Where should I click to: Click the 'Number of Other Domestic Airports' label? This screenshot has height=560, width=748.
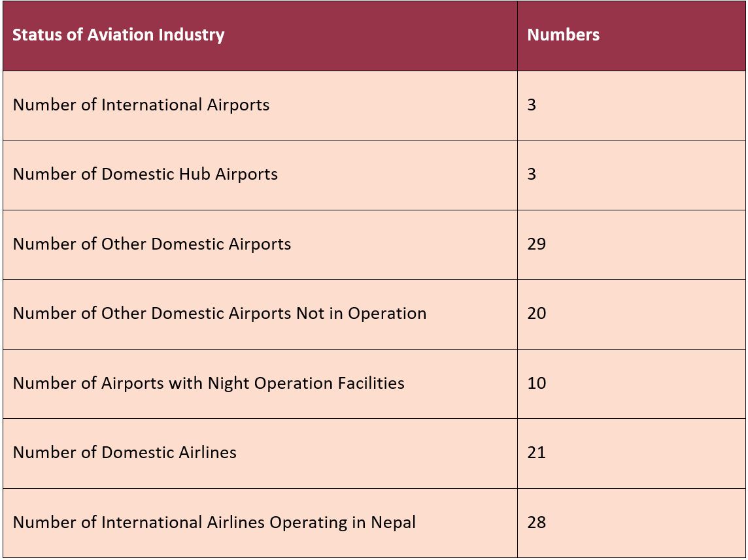(152, 244)
